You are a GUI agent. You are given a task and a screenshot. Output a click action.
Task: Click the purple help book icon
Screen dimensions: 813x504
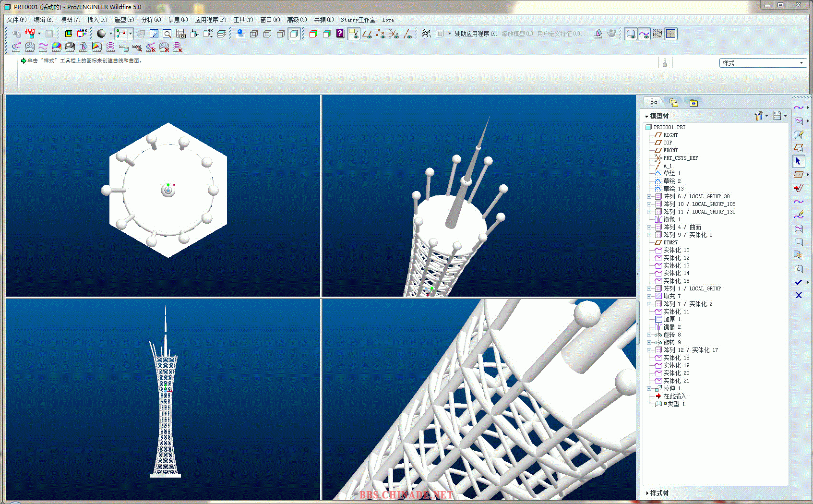click(x=340, y=34)
